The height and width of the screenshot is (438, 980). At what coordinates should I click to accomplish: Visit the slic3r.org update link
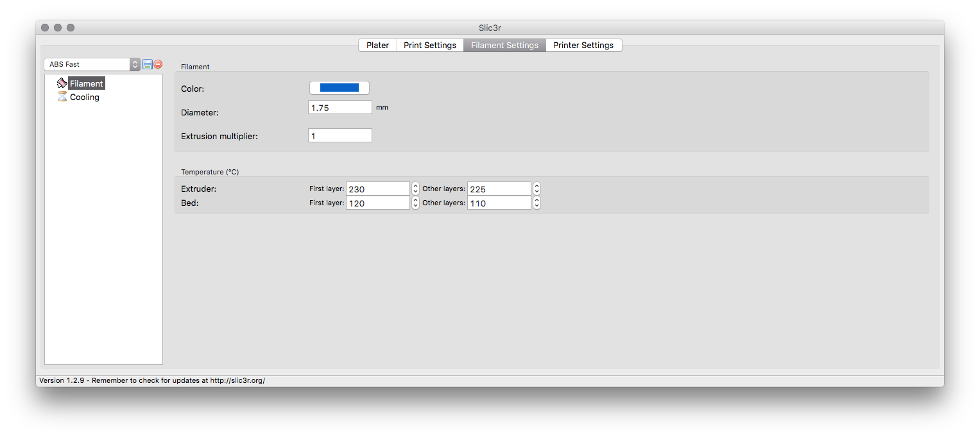(x=236, y=380)
